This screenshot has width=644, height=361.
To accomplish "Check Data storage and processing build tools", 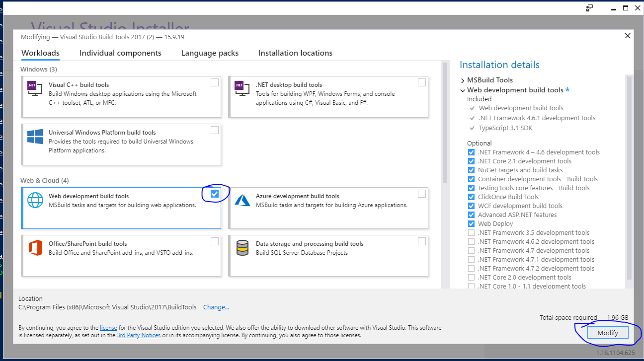I will tap(422, 241).
